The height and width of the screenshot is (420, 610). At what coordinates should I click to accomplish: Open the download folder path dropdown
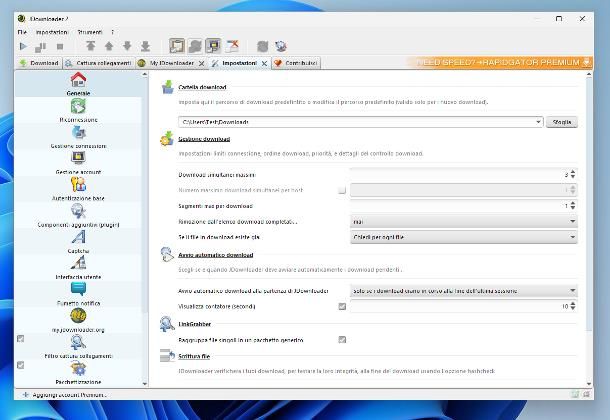click(x=538, y=122)
